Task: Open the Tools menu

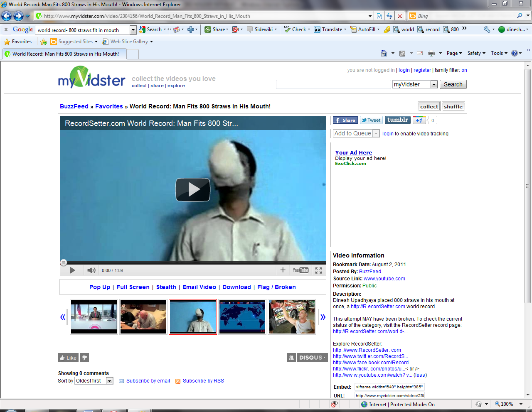Action: [x=499, y=53]
